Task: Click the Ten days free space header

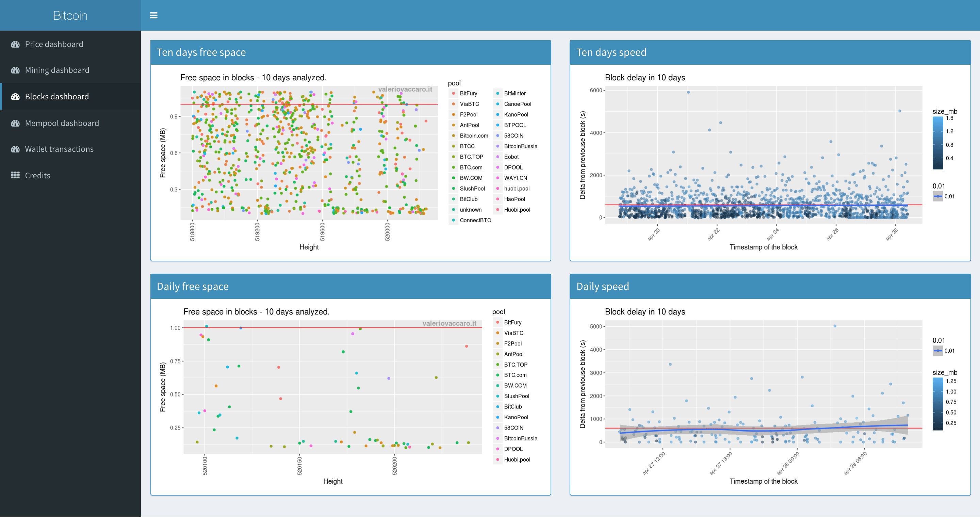Action: click(201, 52)
